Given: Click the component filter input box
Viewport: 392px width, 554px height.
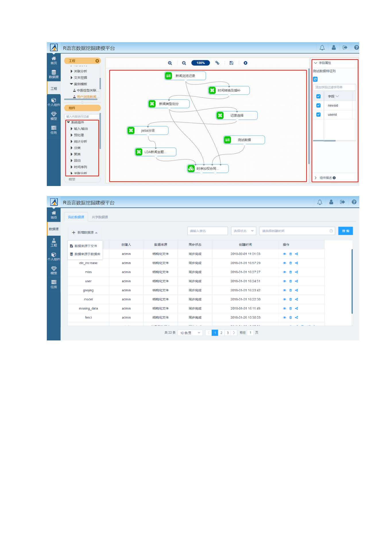Looking at the screenshot, I should coord(82,117).
